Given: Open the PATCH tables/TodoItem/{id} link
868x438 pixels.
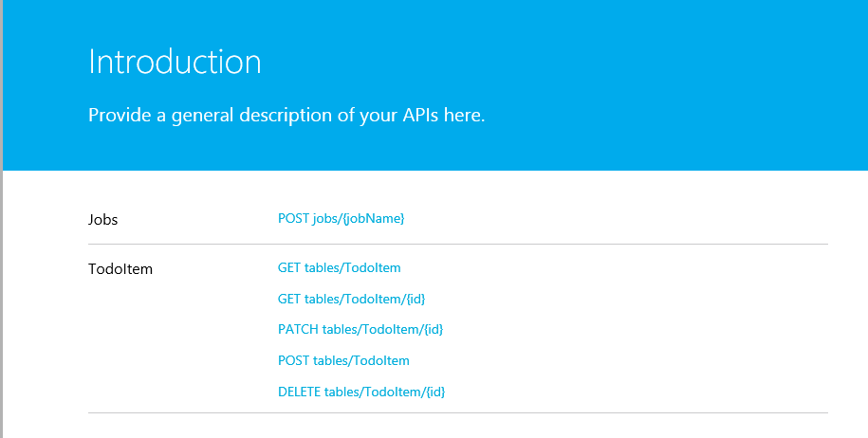Looking at the screenshot, I should [360, 330].
